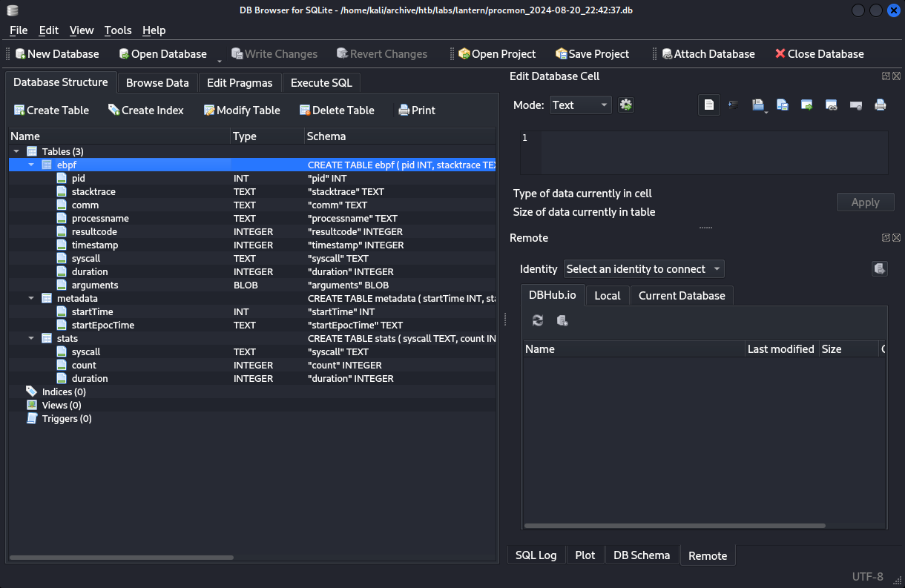The height and width of the screenshot is (588, 905).
Task: Click the DBHub.io refresh icon
Action: [x=538, y=320]
